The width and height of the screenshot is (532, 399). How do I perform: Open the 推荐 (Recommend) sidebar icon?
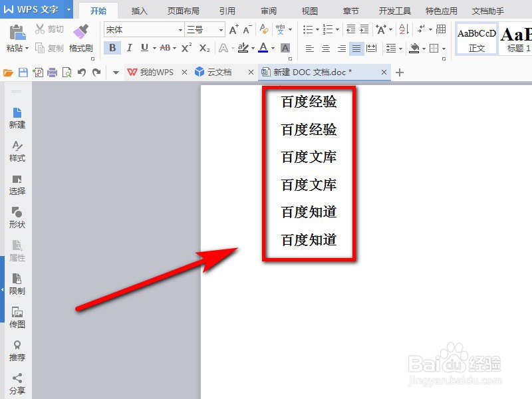(x=17, y=351)
